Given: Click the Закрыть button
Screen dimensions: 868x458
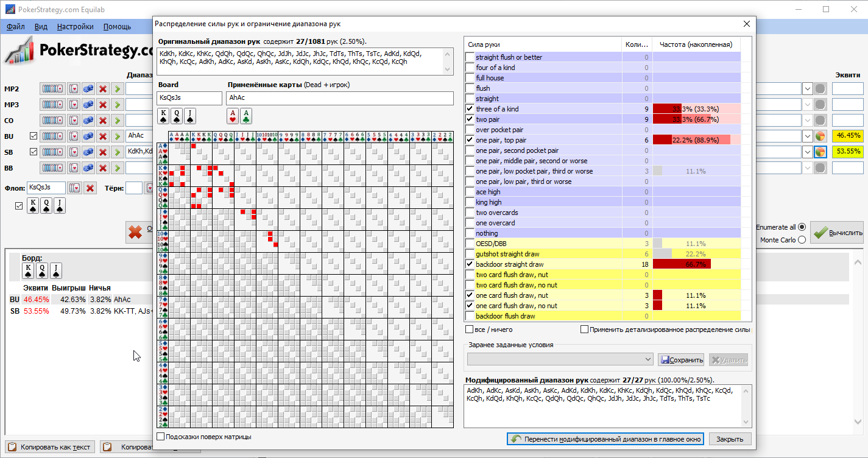Looking at the screenshot, I should 729,439.
